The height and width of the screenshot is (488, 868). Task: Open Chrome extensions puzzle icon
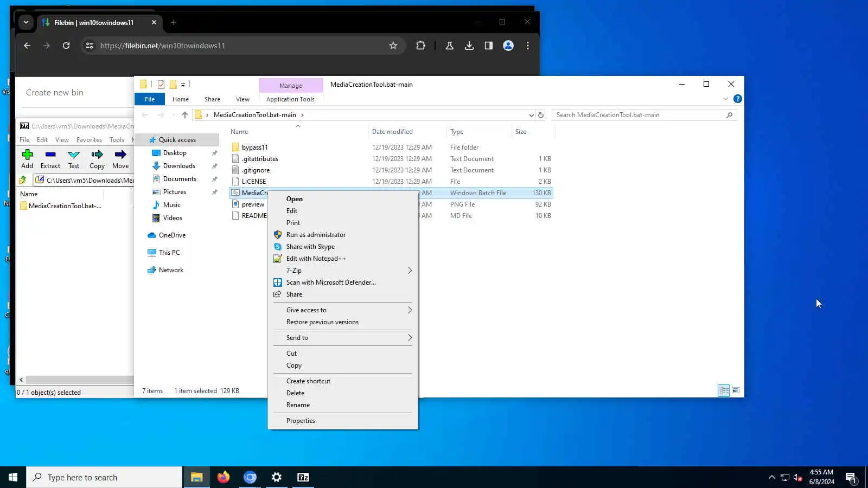coord(420,46)
